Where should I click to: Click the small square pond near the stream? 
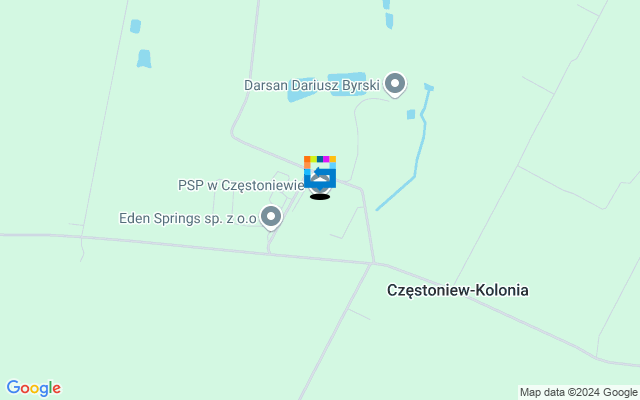coord(411,114)
